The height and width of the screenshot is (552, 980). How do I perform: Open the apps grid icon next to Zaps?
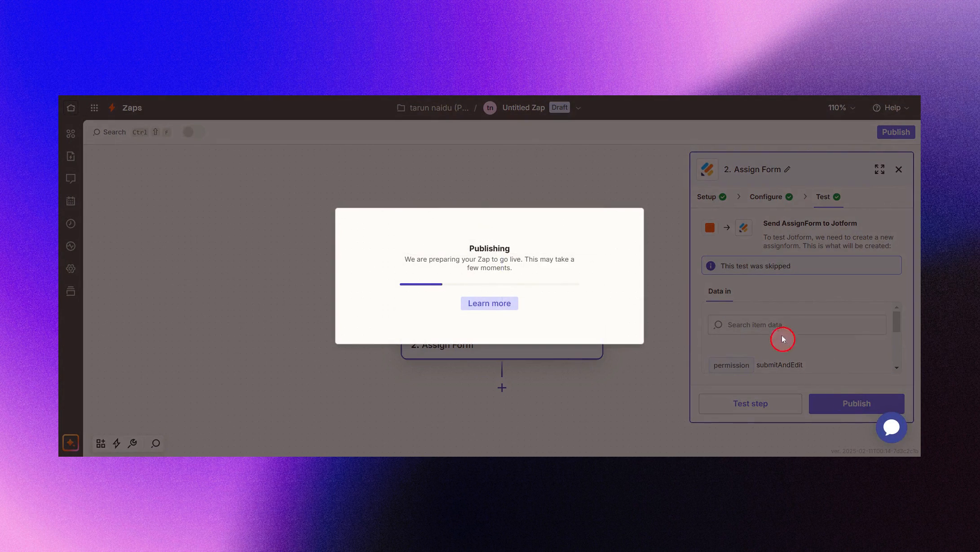coord(94,107)
